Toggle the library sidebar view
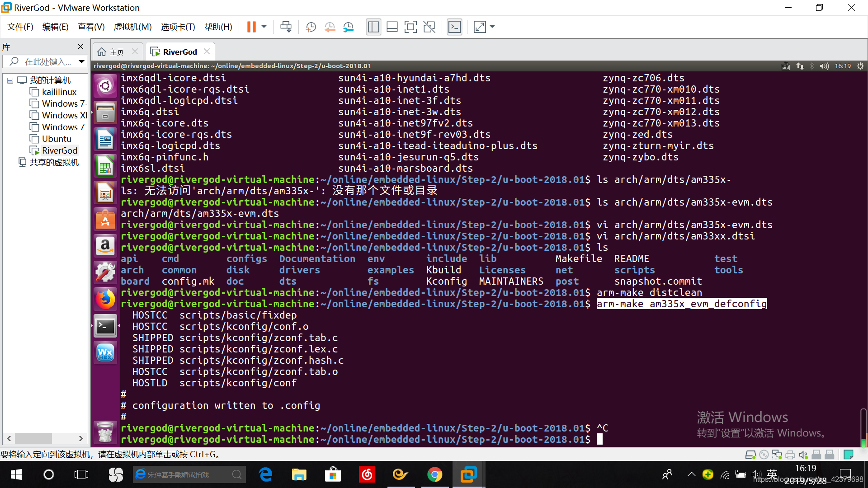This screenshot has width=868, height=488. pyautogui.click(x=373, y=27)
